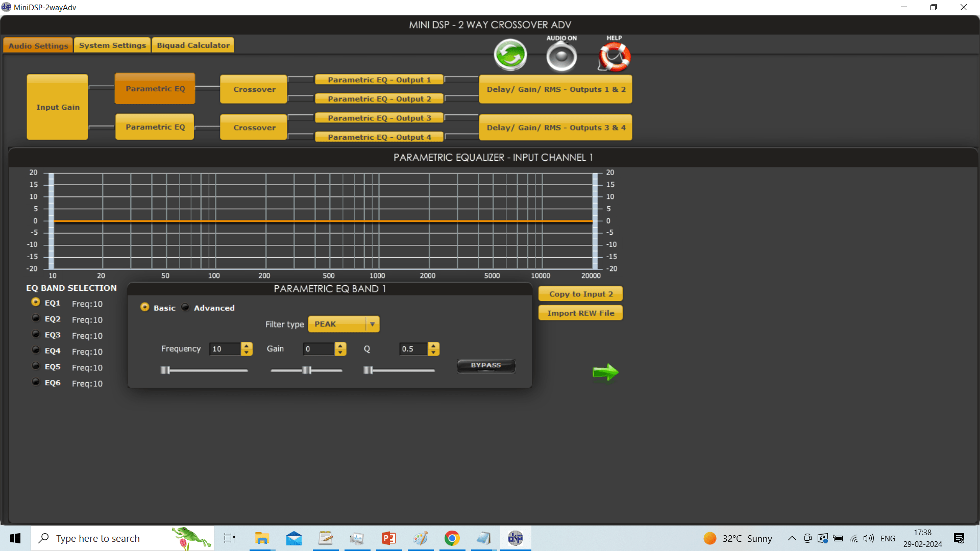
Task: Choose Basic EQ mode
Action: pos(145,307)
